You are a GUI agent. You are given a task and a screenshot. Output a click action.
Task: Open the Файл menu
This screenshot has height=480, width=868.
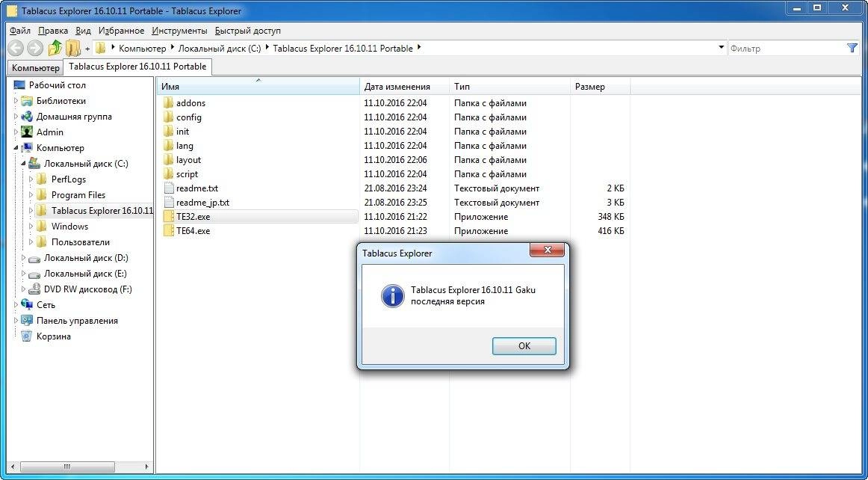(x=20, y=31)
